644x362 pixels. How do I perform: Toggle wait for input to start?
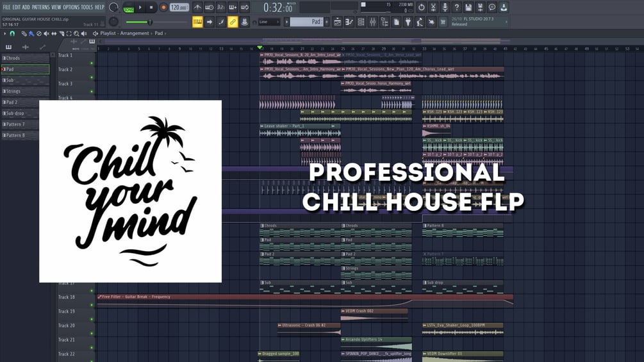coord(209,8)
